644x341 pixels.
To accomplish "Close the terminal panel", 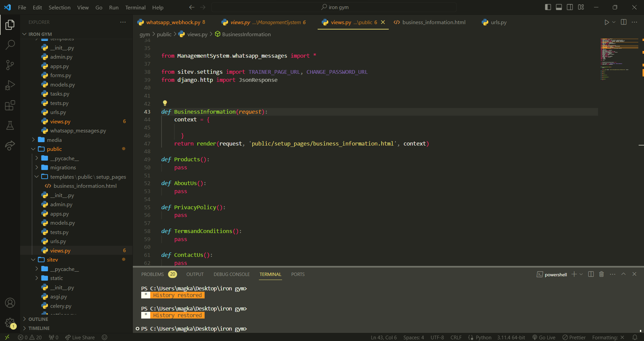I will tap(634, 274).
